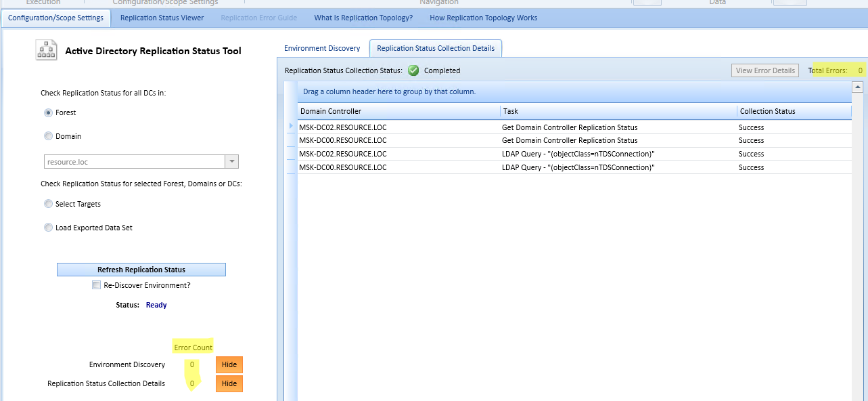Select MSK-DC02 LDAP Query nTDSConnection task cell
This screenshot has width=868, height=401.
(x=618, y=154)
